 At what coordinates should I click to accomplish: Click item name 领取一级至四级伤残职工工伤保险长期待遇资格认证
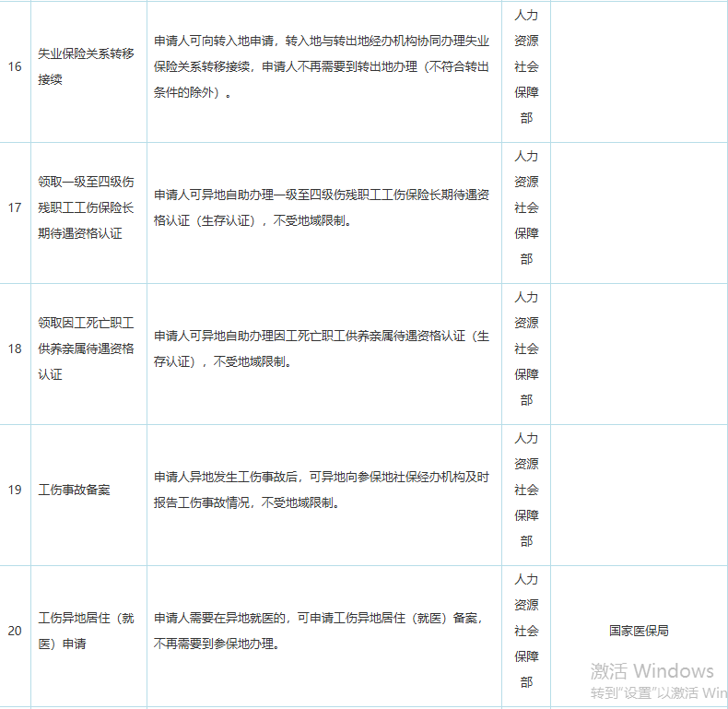point(86,207)
